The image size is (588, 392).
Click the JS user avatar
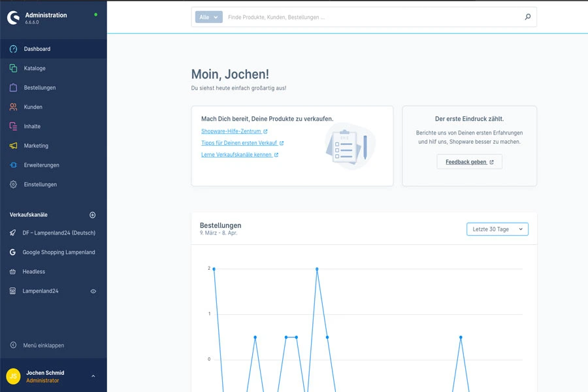tap(14, 376)
